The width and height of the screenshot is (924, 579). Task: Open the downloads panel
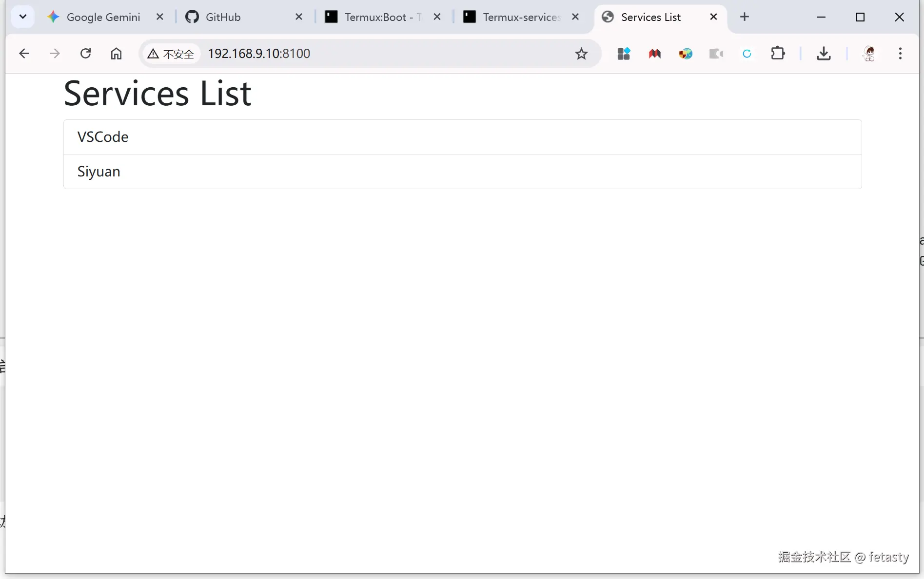[824, 54]
